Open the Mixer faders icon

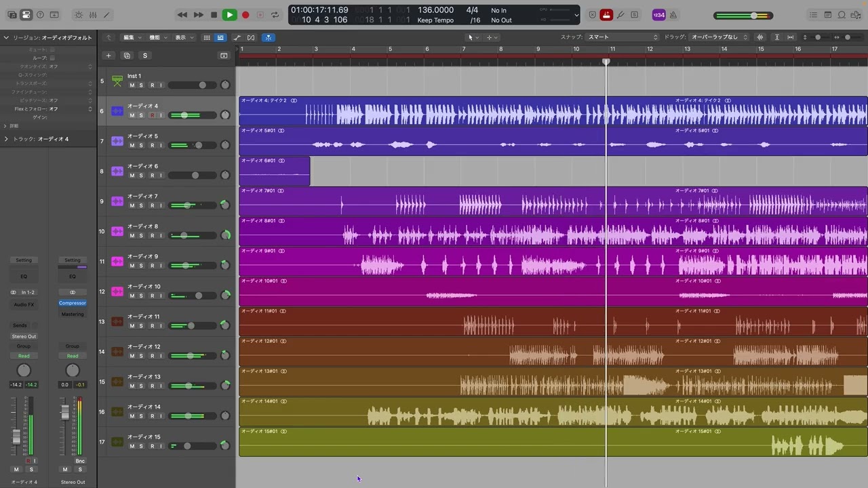pyautogui.click(x=93, y=15)
